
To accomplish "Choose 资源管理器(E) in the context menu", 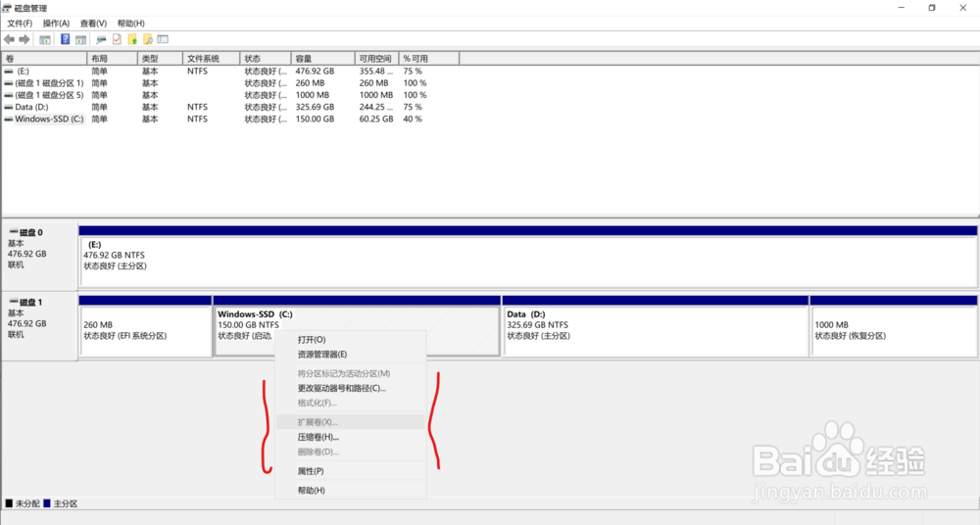I will click(351, 355).
